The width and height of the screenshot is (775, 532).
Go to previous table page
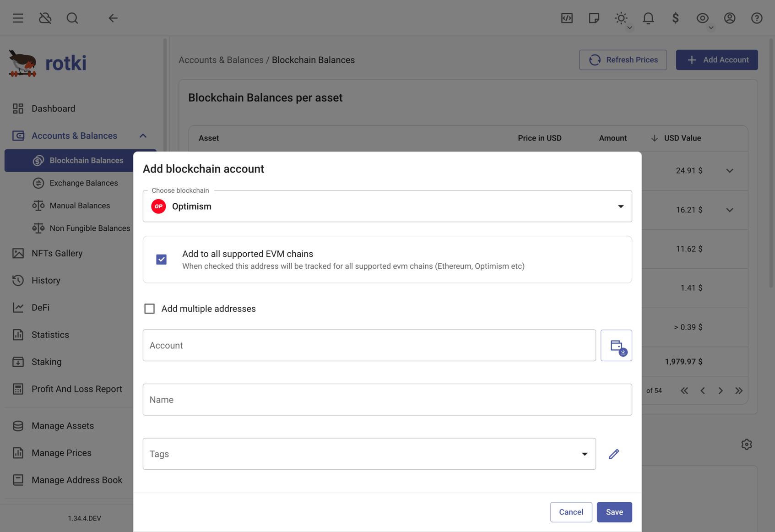[702, 391]
